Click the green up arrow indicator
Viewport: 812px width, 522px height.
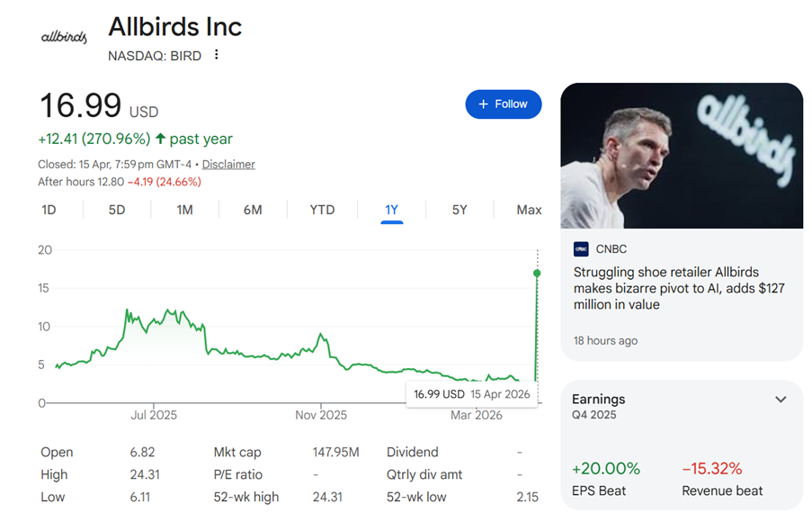160,139
